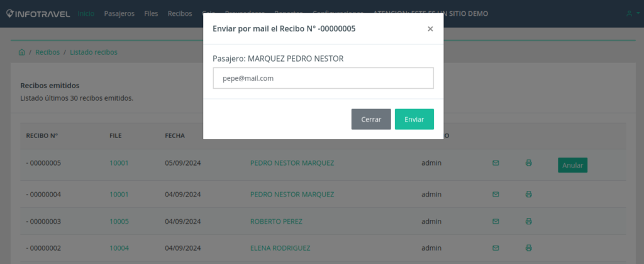Click the Enviar button
Image resolution: width=644 pixels, height=264 pixels.
pos(414,119)
